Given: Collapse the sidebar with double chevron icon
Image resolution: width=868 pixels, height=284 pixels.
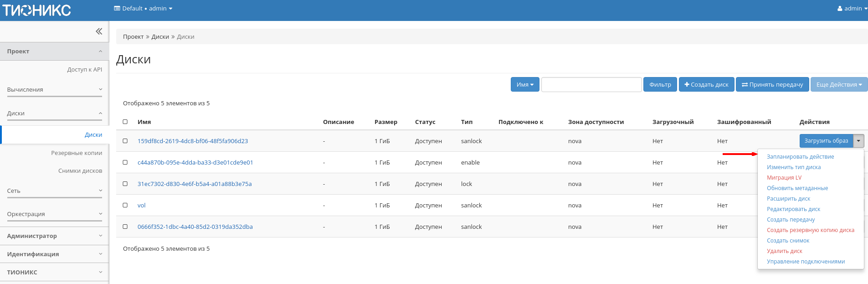Looking at the screenshot, I should click(x=99, y=31).
